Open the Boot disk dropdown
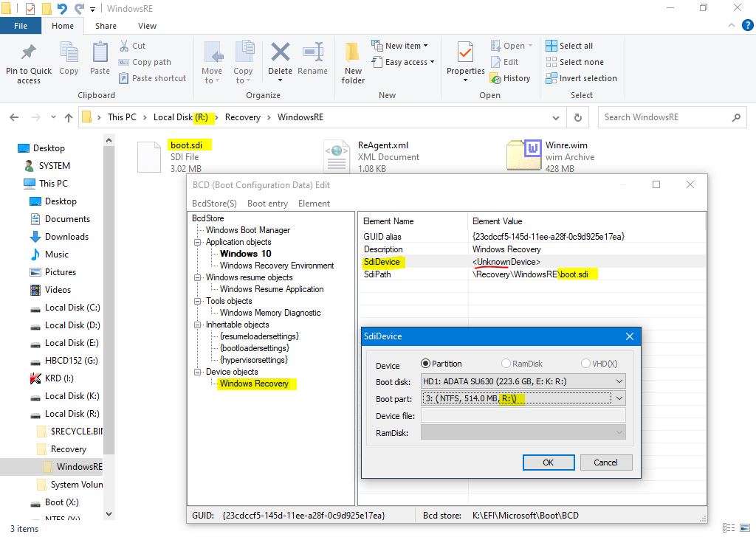Viewport: 756px width, 537px height. (x=523, y=381)
